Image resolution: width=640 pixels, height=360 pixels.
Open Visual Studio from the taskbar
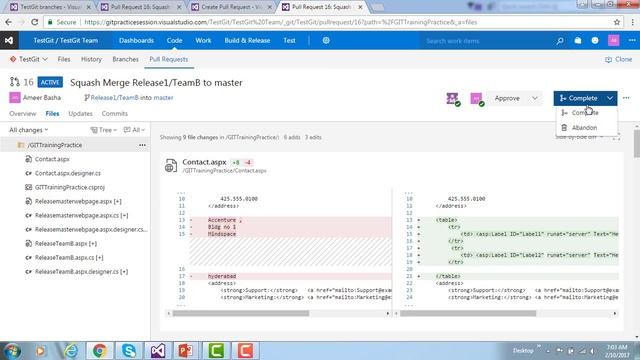tap(158, 351)
